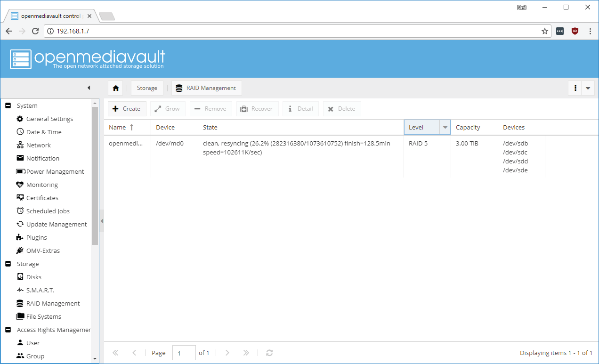Select the Date & Time clock icon
Image resolution: width=599 pixels, height=364 pixels.
coord(20,132)
